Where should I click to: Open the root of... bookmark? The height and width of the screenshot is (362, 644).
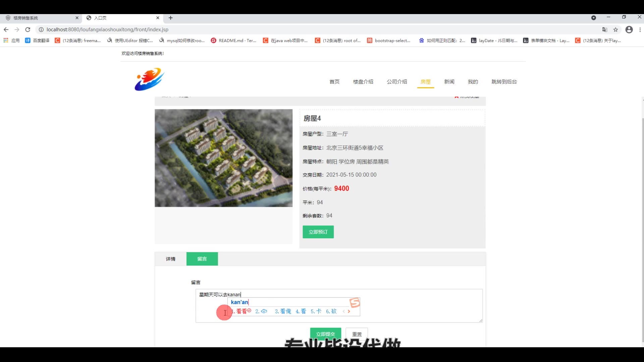click(338, 41)
